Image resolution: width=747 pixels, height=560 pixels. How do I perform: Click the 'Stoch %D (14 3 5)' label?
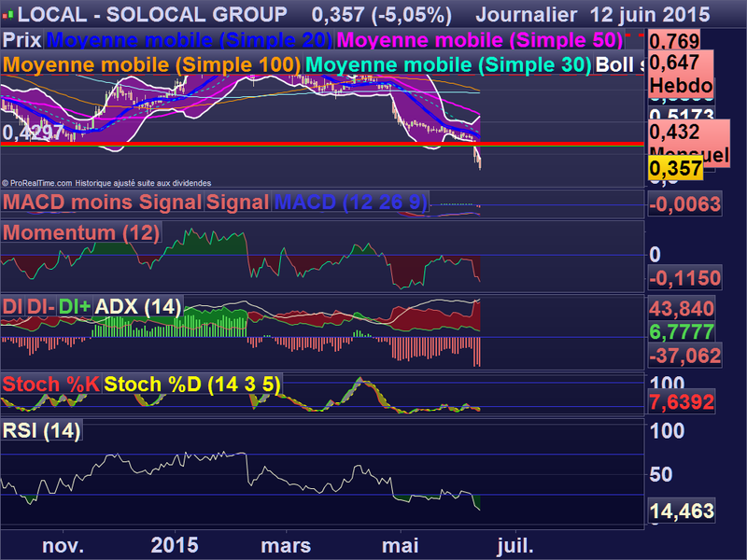pos(192,384)
